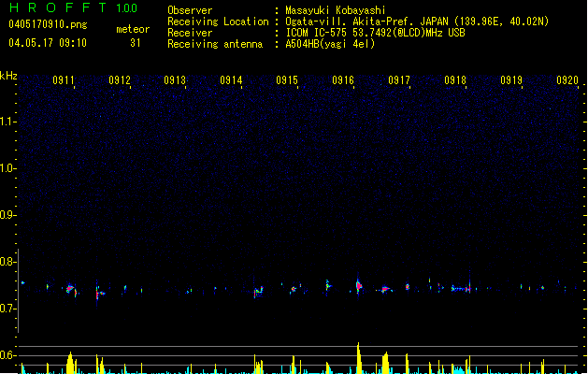
Task: Click the 0.8 kHz axis label
Action: click(7, 262)
